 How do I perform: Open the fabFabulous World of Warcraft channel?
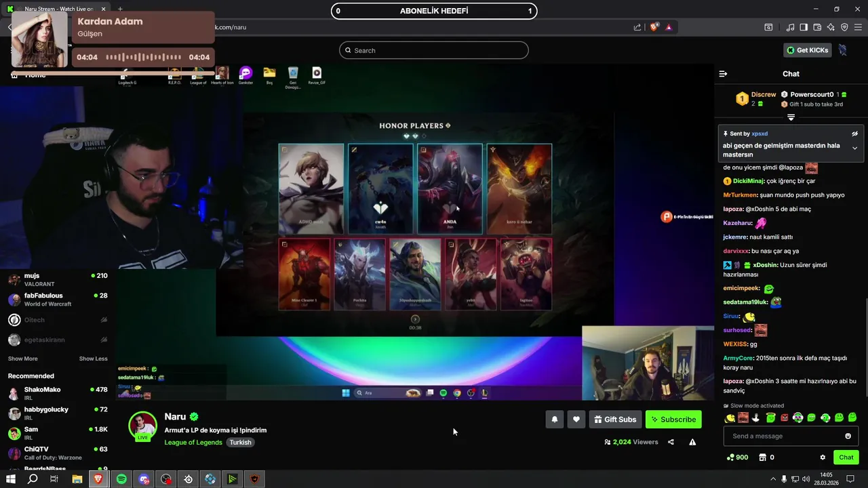58,300
